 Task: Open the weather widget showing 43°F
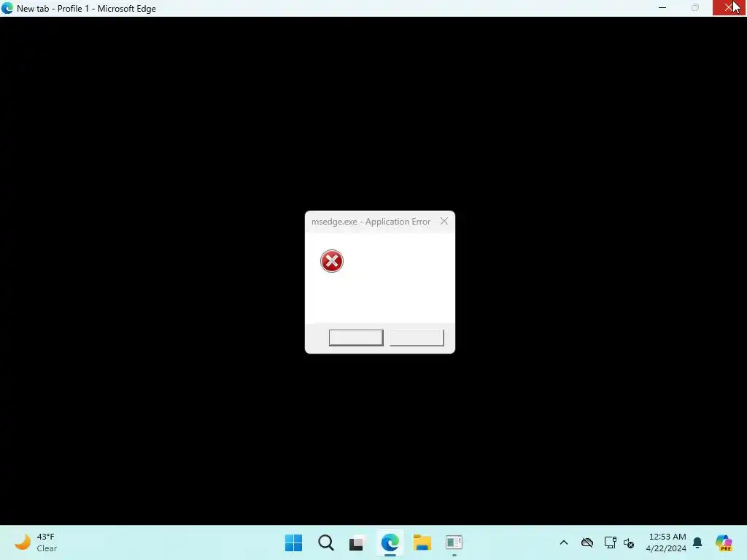click(36, 542)
